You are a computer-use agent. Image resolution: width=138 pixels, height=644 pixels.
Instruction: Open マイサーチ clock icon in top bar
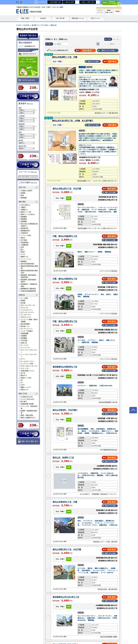[x=37, y=2]
